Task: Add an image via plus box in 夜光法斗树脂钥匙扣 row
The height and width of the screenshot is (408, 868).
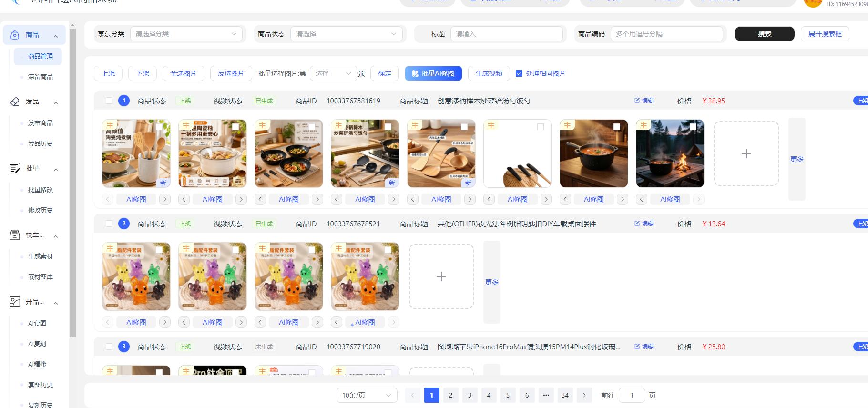Action: 441,276
